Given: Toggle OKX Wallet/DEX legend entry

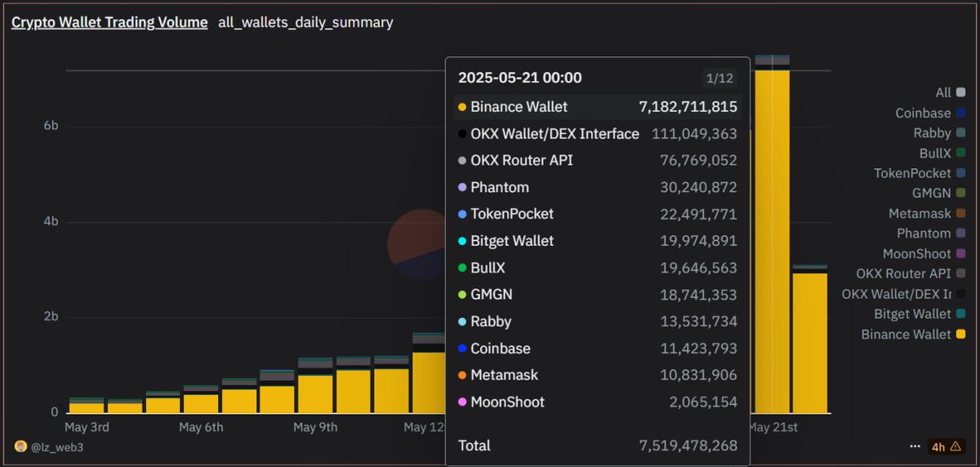Looking at the screenshot, I should 904,294.
